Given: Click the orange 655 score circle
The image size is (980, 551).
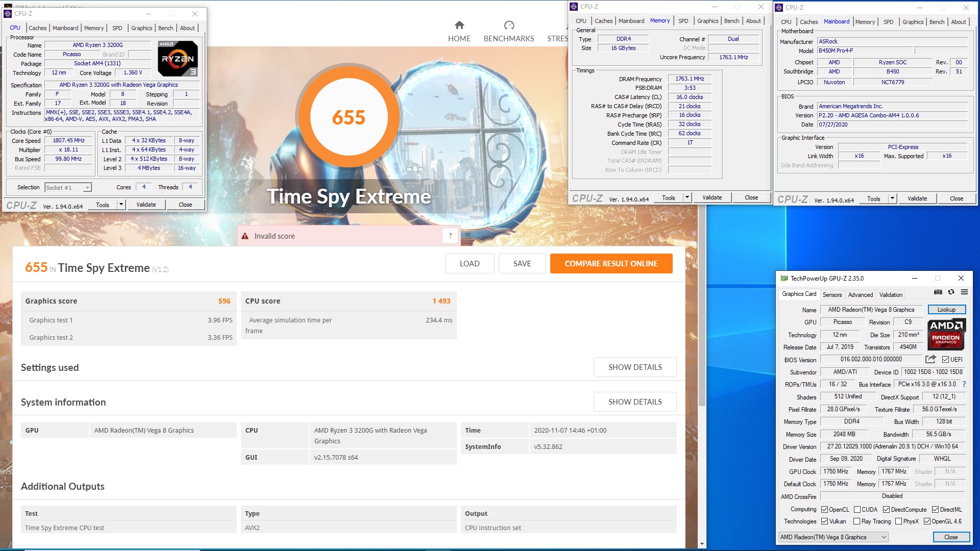Looking at the screenshot, I should 349,117.
